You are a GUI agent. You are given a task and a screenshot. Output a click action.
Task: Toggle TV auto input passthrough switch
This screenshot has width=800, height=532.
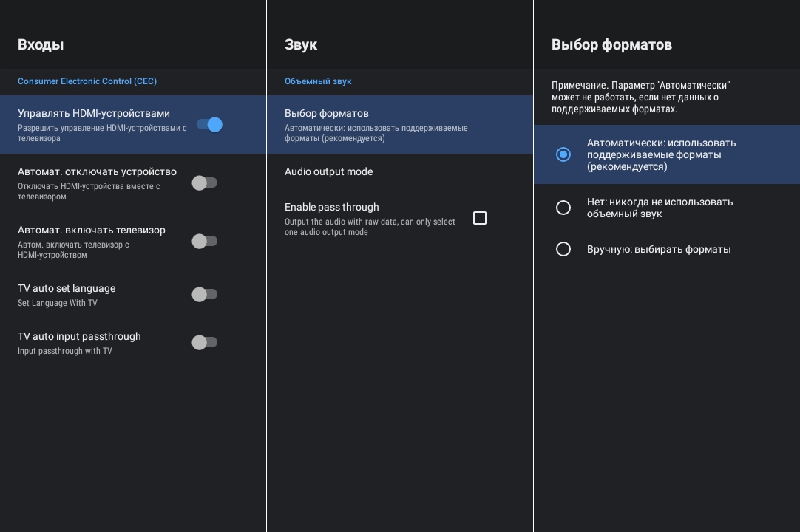(204, 343)
